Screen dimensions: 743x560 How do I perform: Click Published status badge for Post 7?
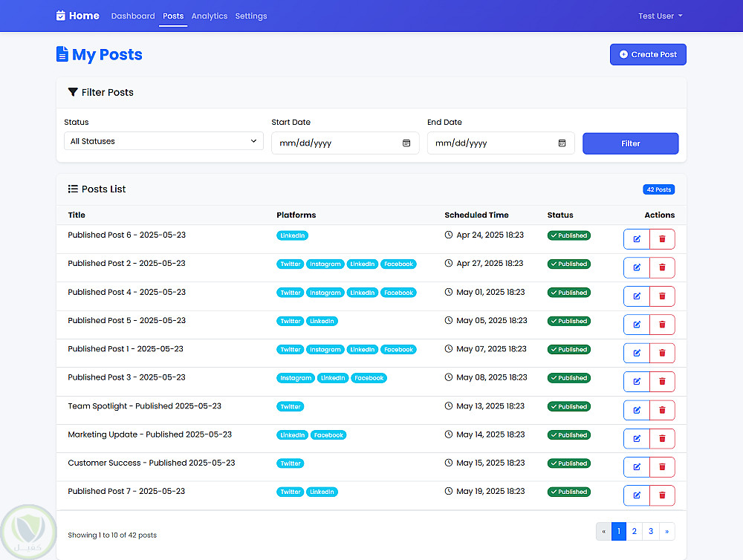568,492
